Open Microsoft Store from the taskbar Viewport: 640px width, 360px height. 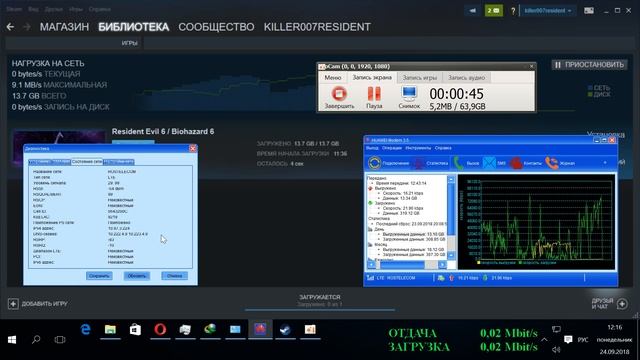click(135, 329)
